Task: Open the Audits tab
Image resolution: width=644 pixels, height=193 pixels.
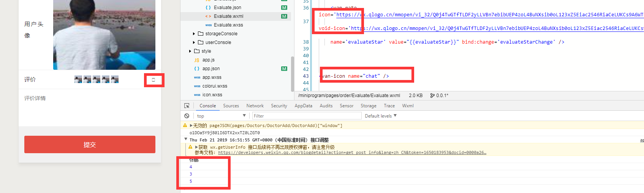Action: click(326, 106)
